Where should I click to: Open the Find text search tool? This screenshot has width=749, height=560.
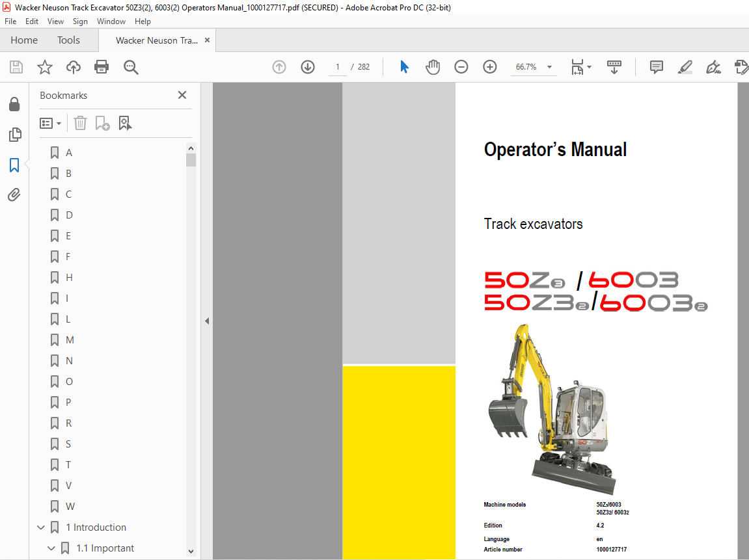pyautogui.click(x=131, y=67)
